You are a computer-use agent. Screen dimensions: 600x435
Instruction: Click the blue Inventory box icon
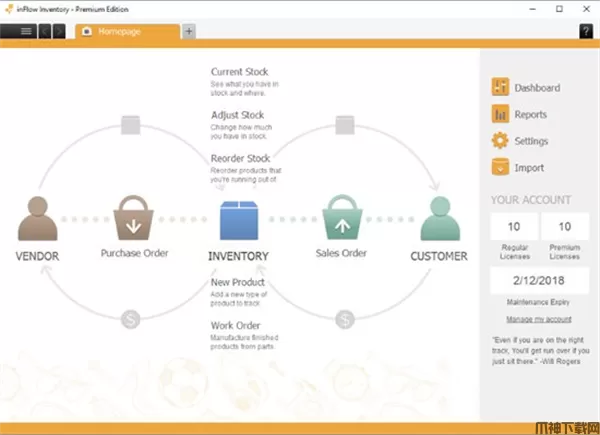click(x=238, y=219)
